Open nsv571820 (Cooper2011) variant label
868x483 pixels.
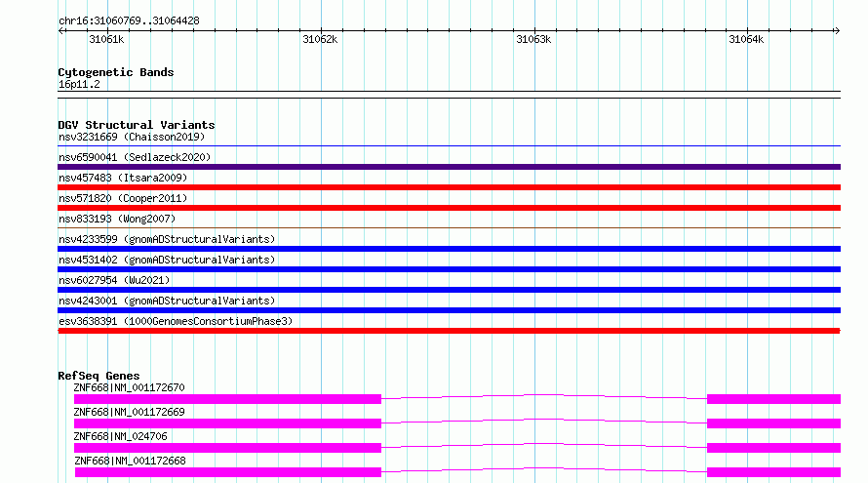click(x=123, y=198)
